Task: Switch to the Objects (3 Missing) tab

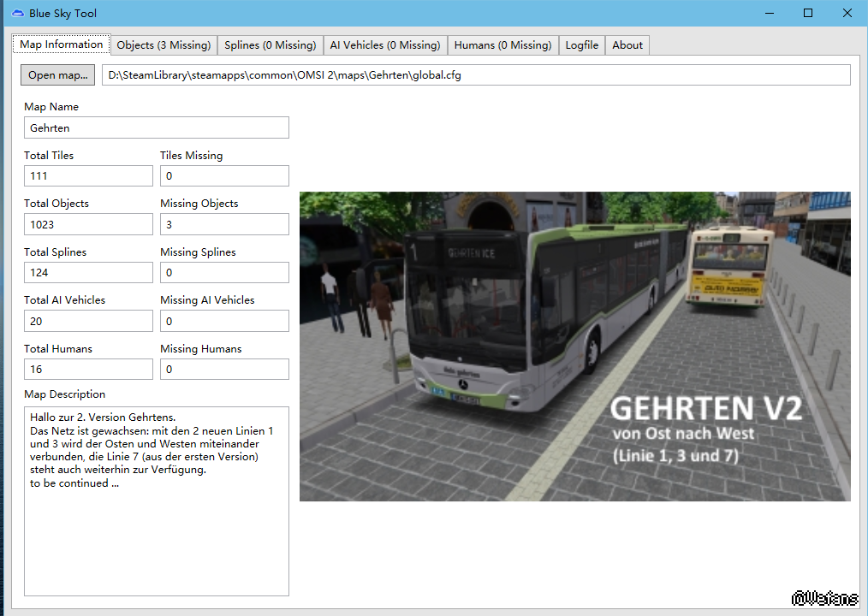Action: [x=163, y=45]
